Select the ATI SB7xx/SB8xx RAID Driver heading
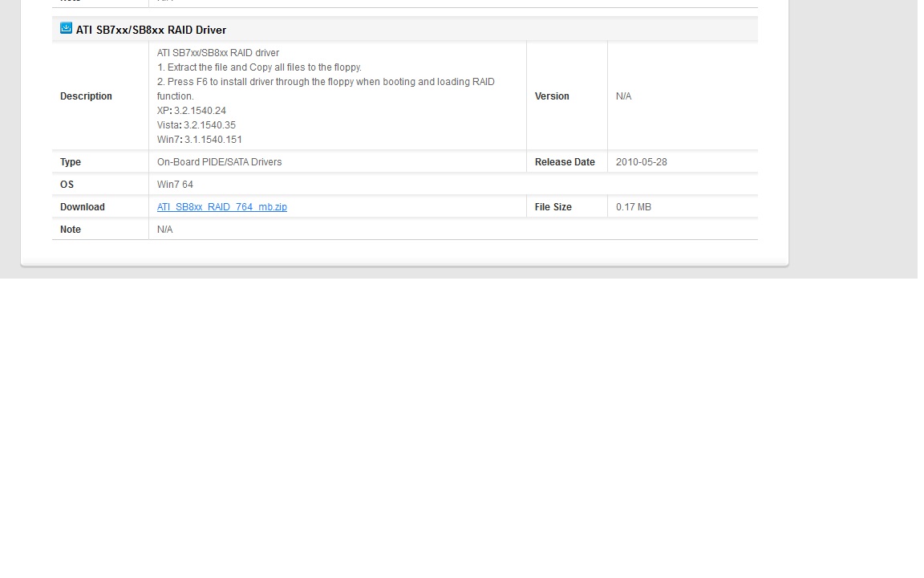This screenshot has height=578, width=924. pos(151,30)
